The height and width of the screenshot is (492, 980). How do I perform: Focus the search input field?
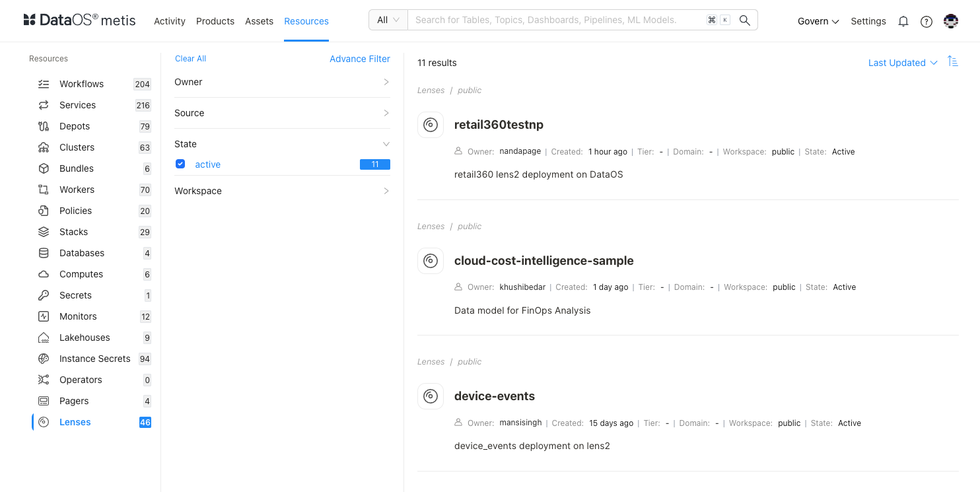[x=556, y=20]
